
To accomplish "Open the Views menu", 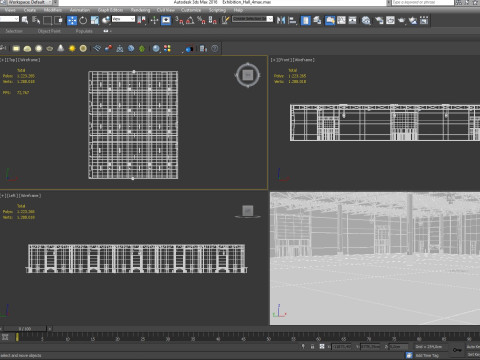I will [10, 10].
